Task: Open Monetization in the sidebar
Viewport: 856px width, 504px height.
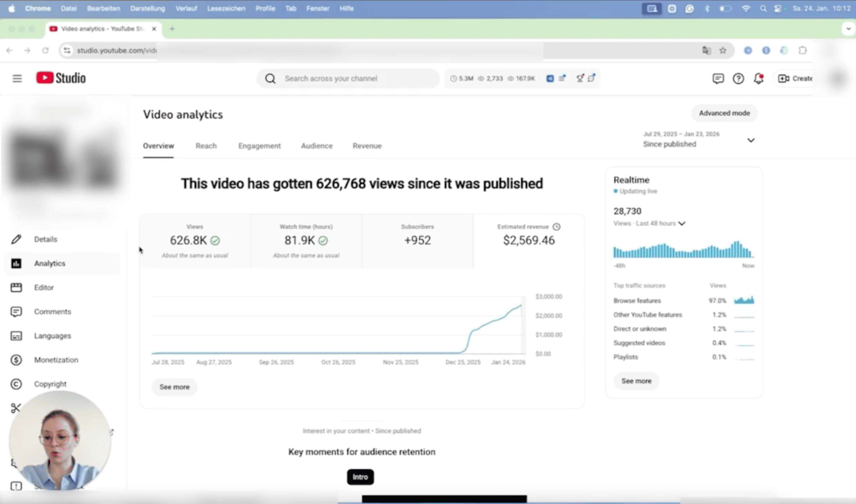Action: pos(56,360)
